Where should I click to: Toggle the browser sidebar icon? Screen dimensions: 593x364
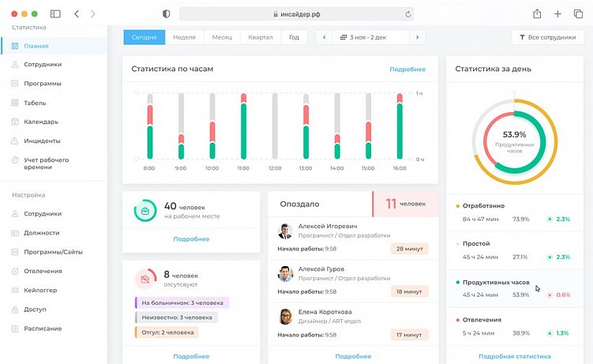click(55, 14)
